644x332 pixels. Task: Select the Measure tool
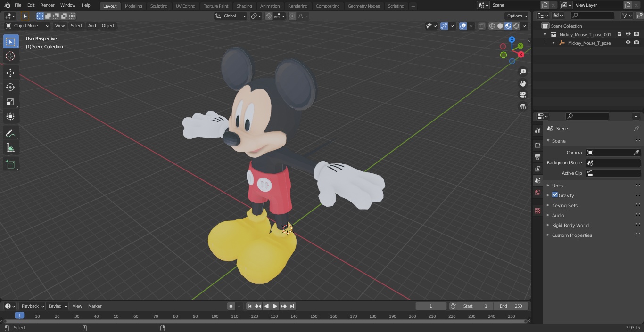click(x=10, y=148)
